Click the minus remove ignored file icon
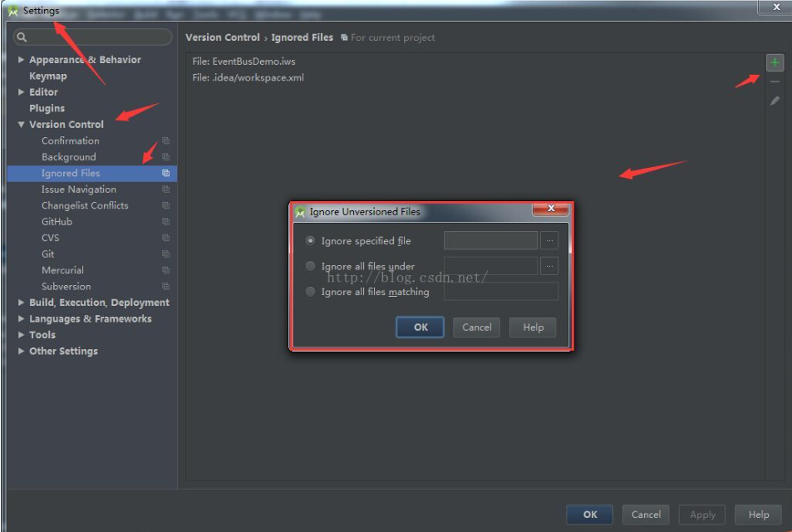Viewport: 792px width, 532px height. [x=775, y=81]
